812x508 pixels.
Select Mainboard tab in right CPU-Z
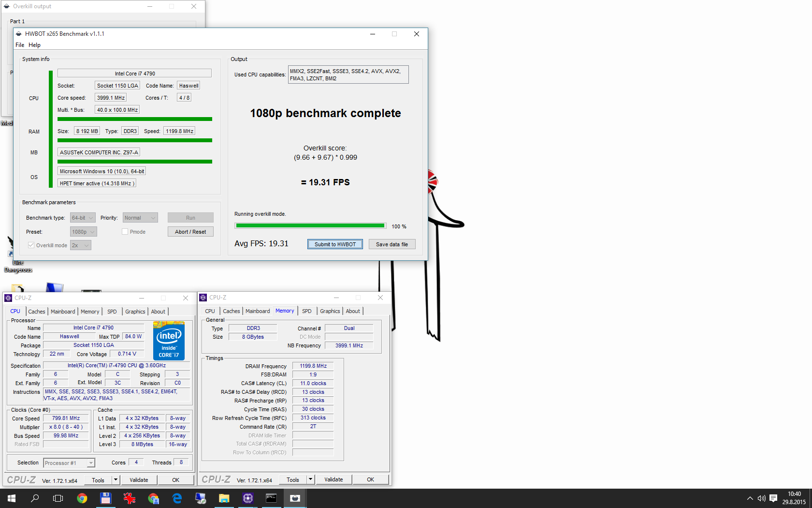click(258, 311)
